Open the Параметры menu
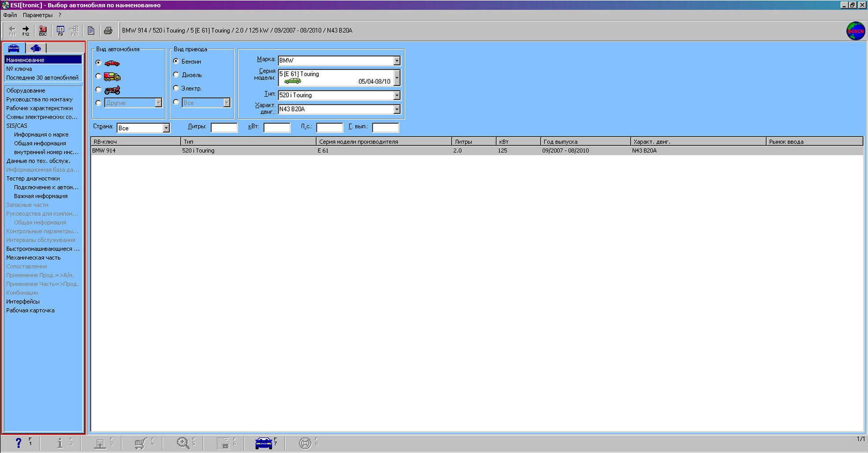The height and width of the screenshot is (453, 868). (37, 15)
